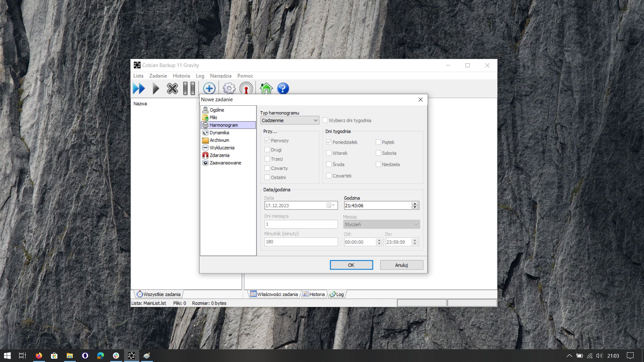The height and width of the screenshot is (362, 644).
Task: Select Zdarzenia in the task sidebar
Action: (219, 155)
